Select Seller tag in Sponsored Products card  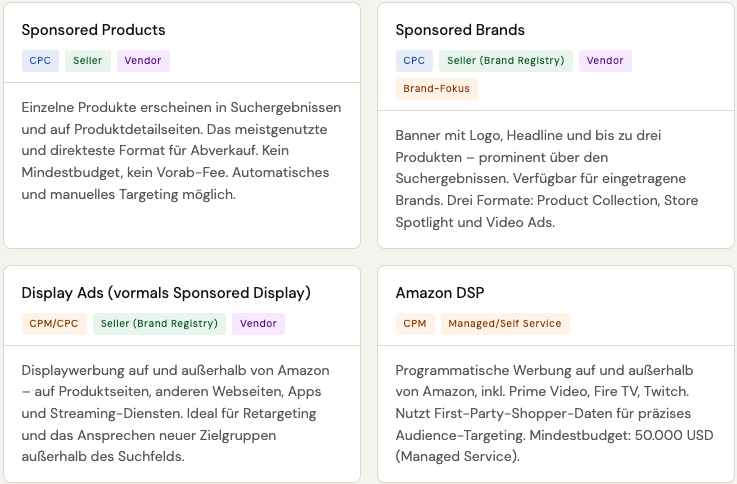[x=88, y=61]
